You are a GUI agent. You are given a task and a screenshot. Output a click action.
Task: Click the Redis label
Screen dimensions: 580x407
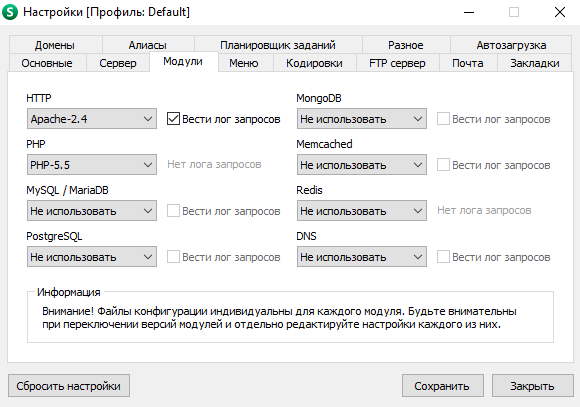click(x=310, y=190)
